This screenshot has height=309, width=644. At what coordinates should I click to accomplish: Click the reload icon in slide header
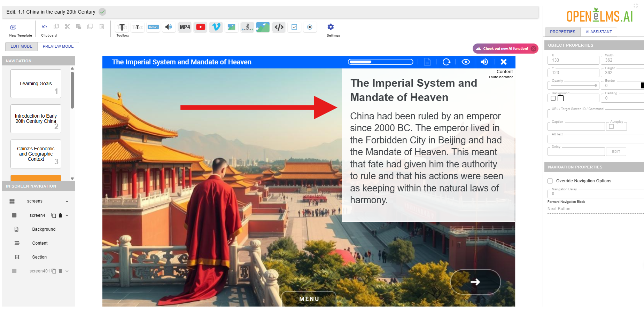pyautogui.click(x=447, y=62)
